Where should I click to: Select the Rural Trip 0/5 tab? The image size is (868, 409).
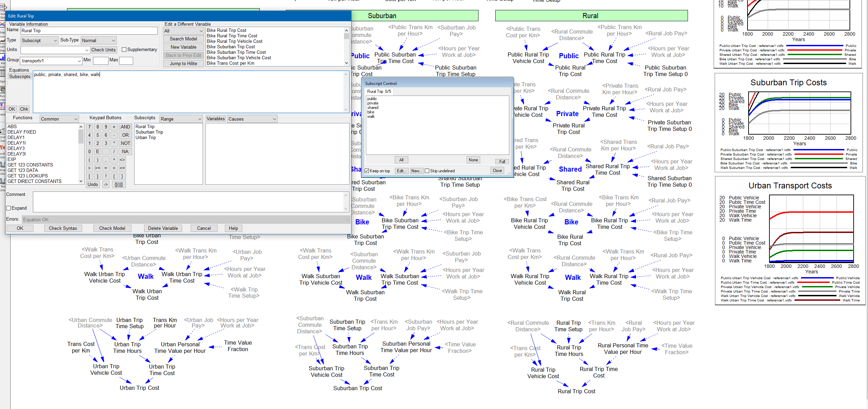[x=379, y=91]
